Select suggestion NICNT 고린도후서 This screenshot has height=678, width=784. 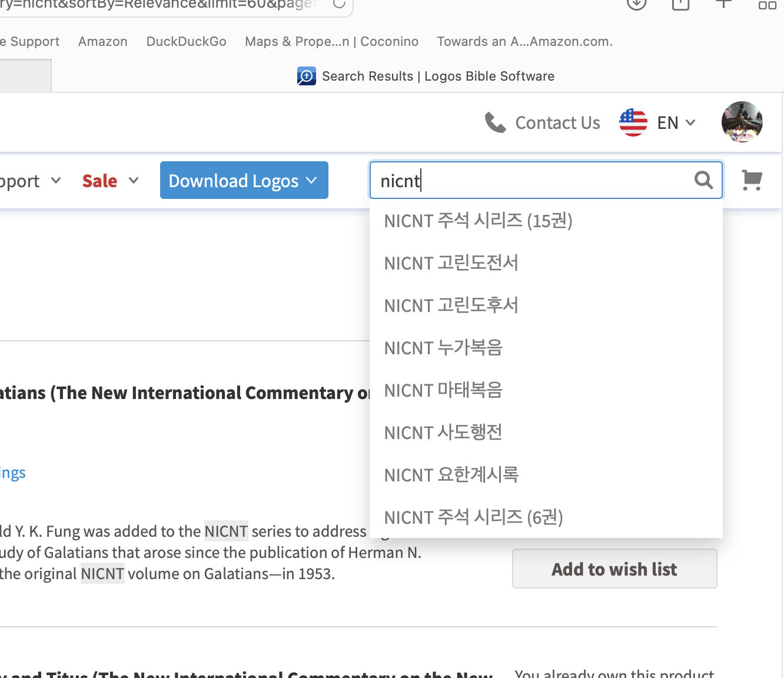(x=546, y=305)
